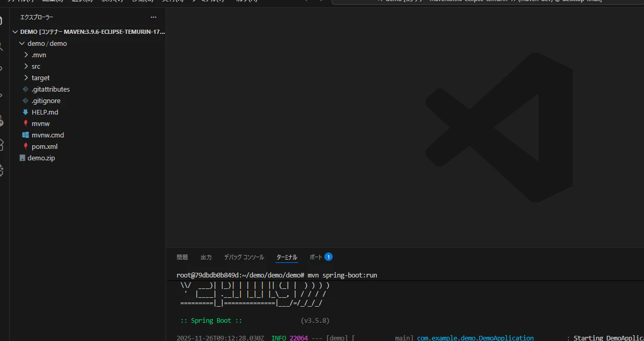
Task: Click the green ":: Spring Boot ::" text
Action: 211,321
